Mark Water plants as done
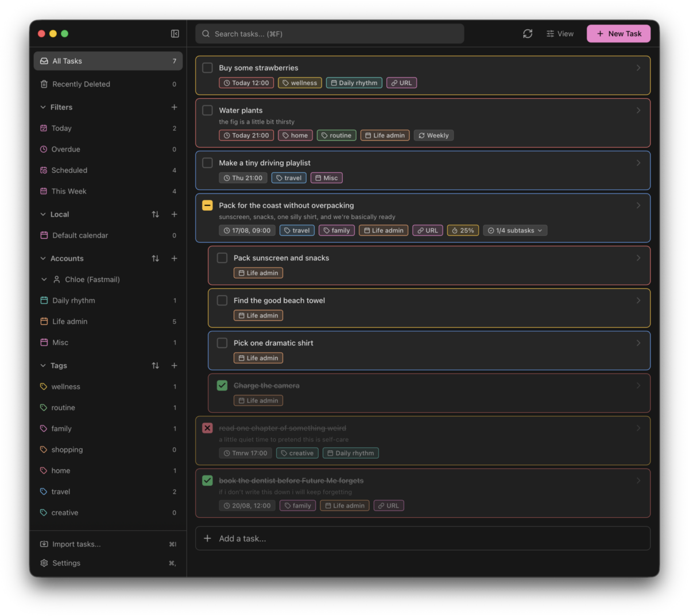Image resolution: width=689 pixels, height=616 pixels. (x=208, y=110)
